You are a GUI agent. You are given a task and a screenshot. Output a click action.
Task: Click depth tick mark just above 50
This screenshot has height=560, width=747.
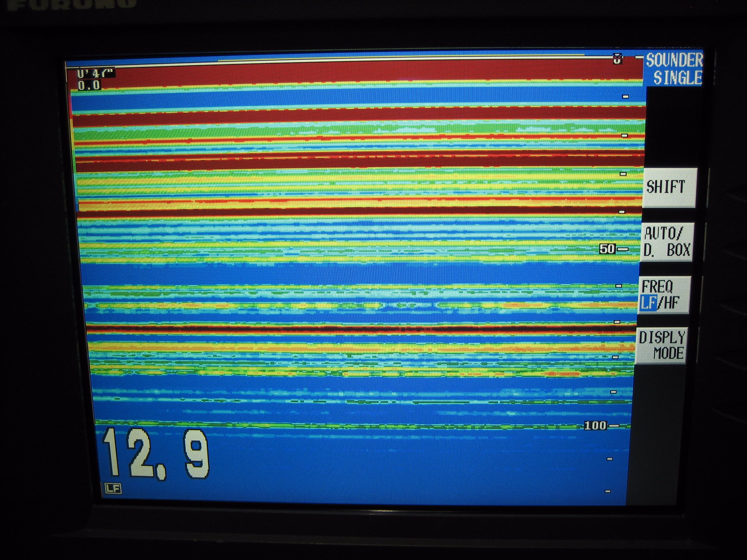(x=622, y=212)
